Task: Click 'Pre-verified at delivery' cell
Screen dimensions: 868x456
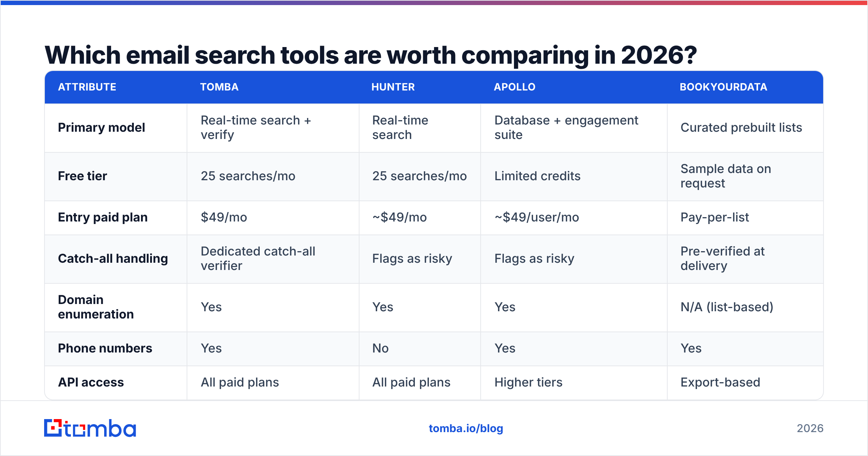Action: click(745, 259)
